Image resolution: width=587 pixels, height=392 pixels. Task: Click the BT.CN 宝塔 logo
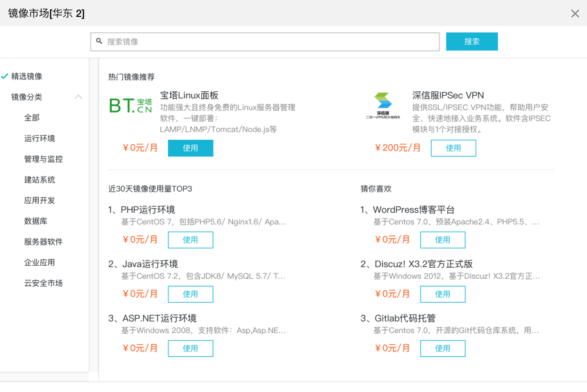130,105
